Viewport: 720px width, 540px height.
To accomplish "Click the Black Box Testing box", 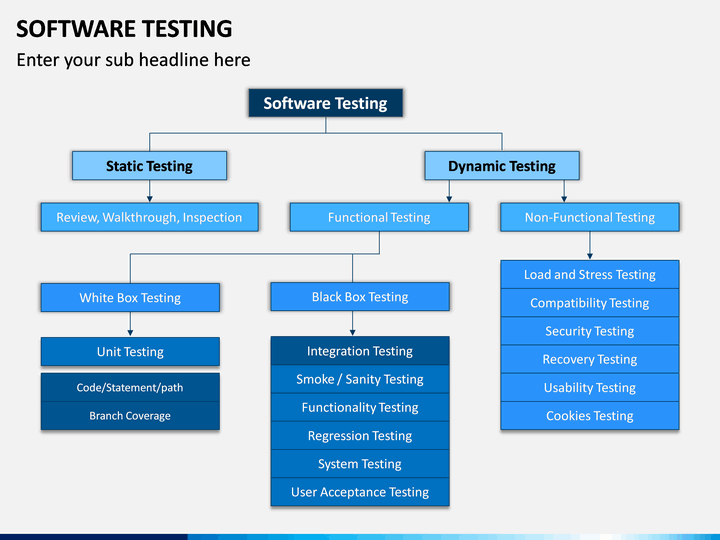I will pos(360,297).
